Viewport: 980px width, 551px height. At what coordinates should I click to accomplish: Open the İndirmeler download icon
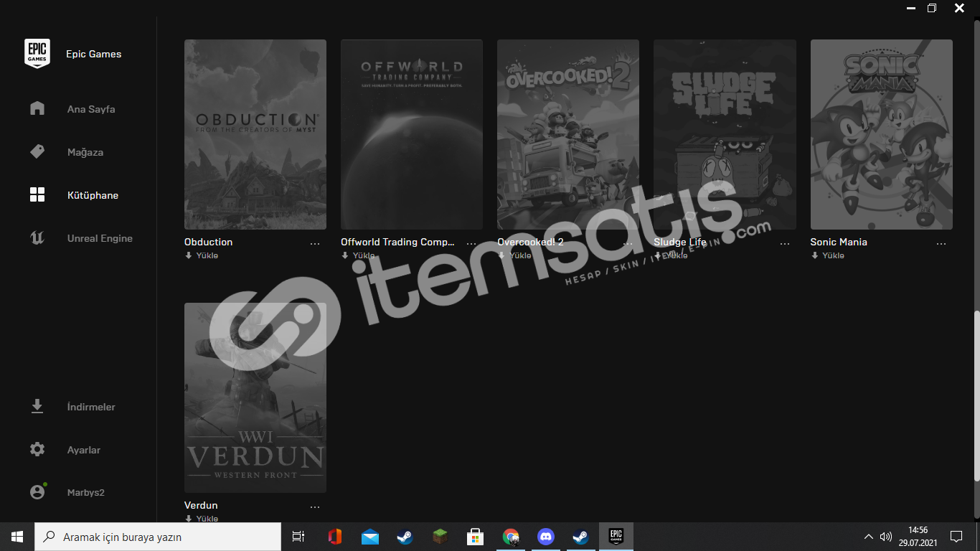(37, 407)
